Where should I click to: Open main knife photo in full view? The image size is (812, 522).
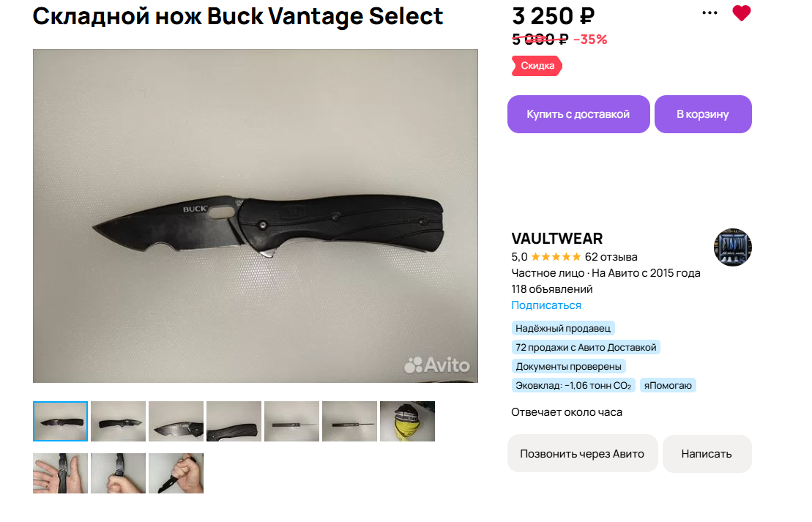(256, 216)
